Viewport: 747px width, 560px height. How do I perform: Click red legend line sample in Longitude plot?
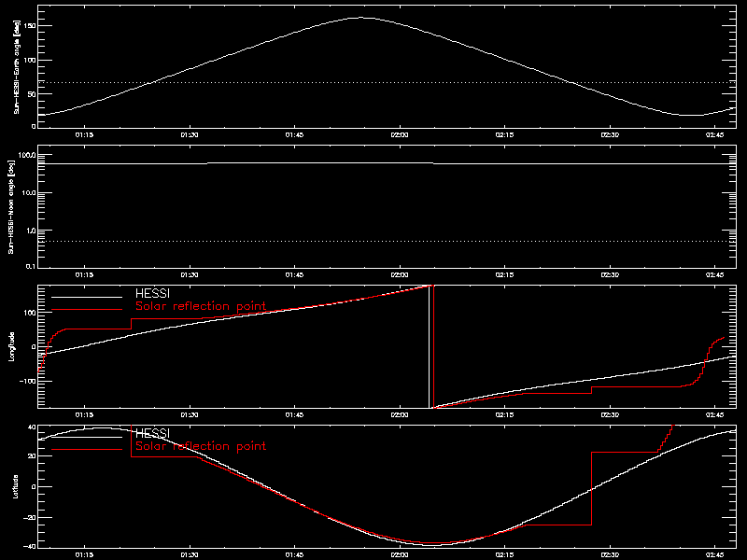(x=87, y=310)
